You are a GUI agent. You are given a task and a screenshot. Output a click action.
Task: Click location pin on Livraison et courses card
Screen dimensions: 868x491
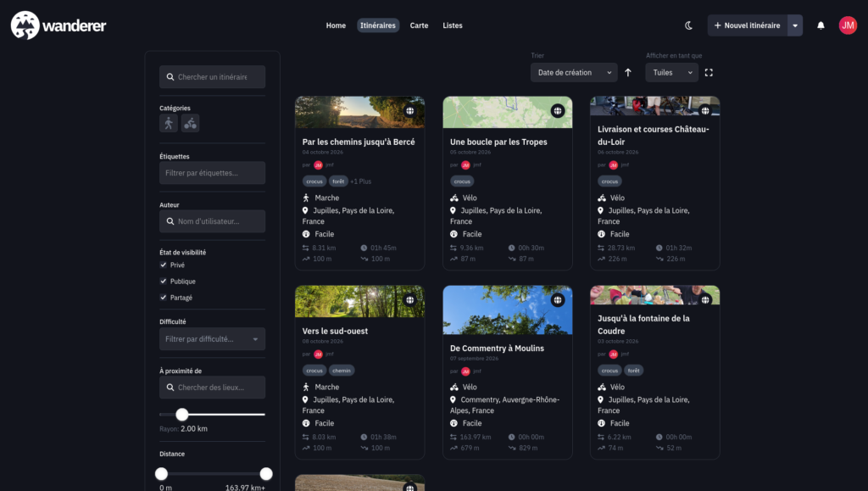click(601, 210)
